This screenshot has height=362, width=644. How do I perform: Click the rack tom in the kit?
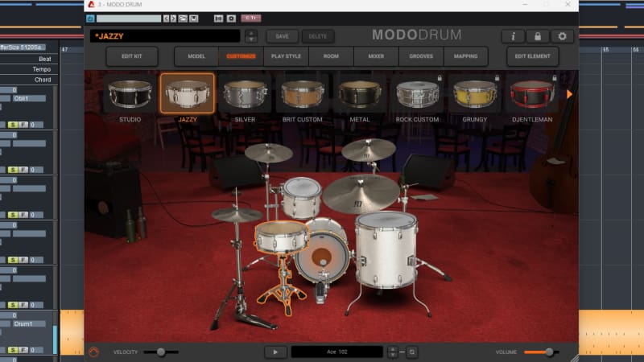[302, 197]
